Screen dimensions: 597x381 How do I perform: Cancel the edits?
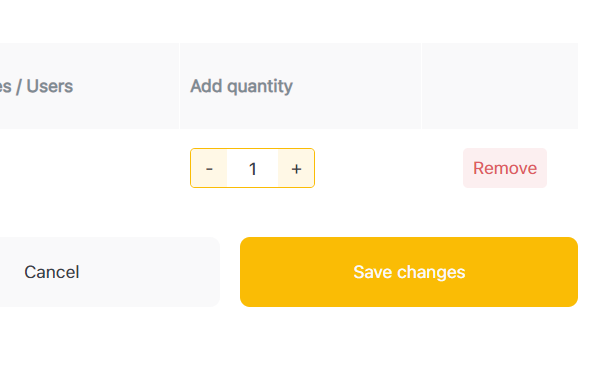(x=52, y=272)
